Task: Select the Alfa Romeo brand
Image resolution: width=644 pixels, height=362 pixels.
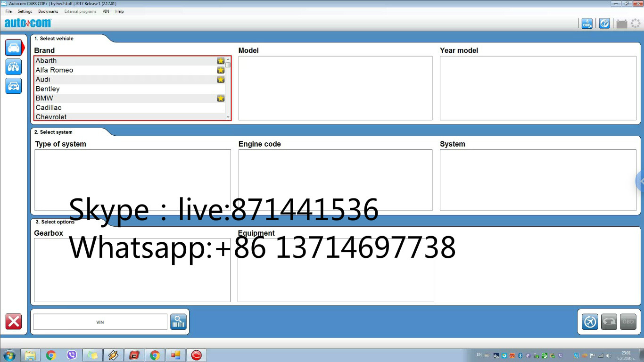Action: pos(130,70)
